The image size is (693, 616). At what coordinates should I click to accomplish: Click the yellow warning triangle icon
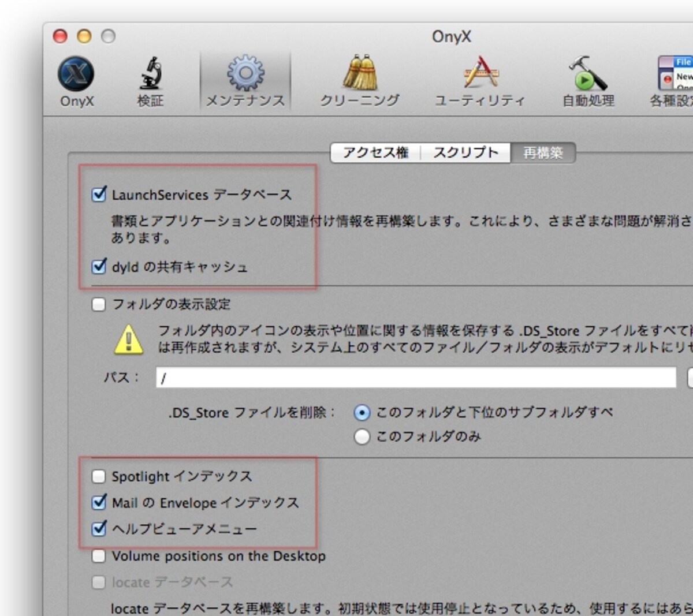[129, 339]
